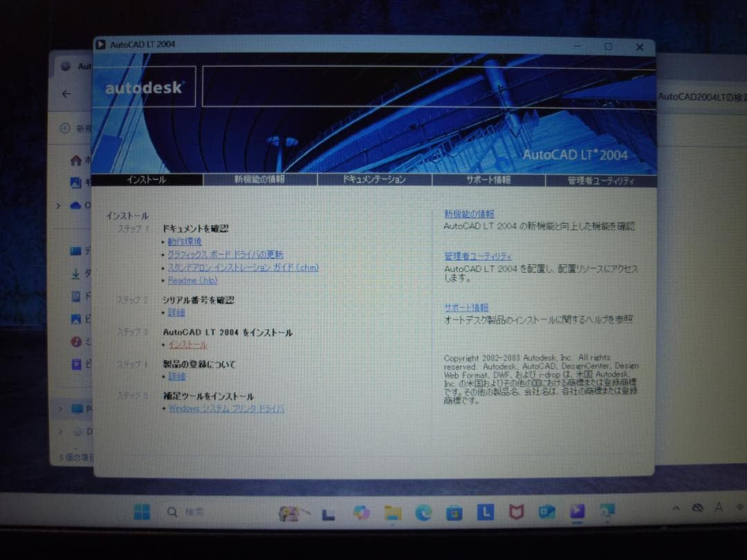
Task: Expand the disc drive node in Explorer
Action: tap(60, 431)
